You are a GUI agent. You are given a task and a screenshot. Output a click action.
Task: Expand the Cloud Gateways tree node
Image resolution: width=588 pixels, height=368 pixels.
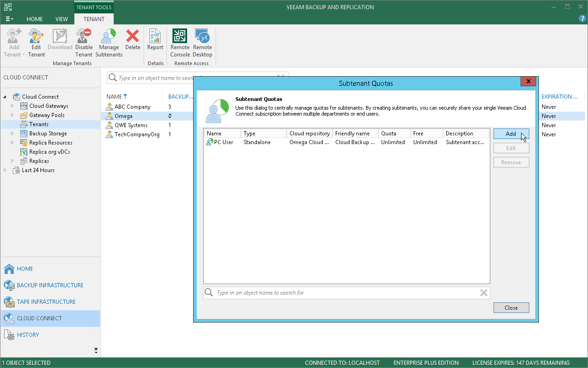(x=13, y=106)
